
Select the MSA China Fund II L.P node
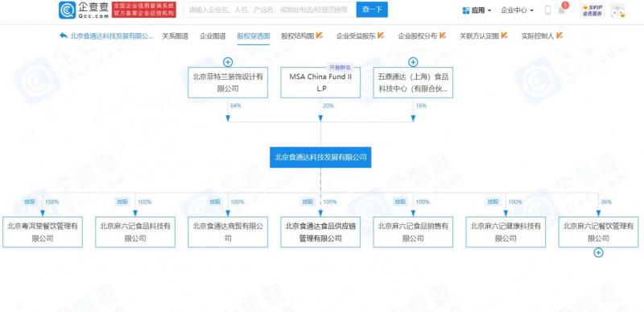[x=320, y=82]
